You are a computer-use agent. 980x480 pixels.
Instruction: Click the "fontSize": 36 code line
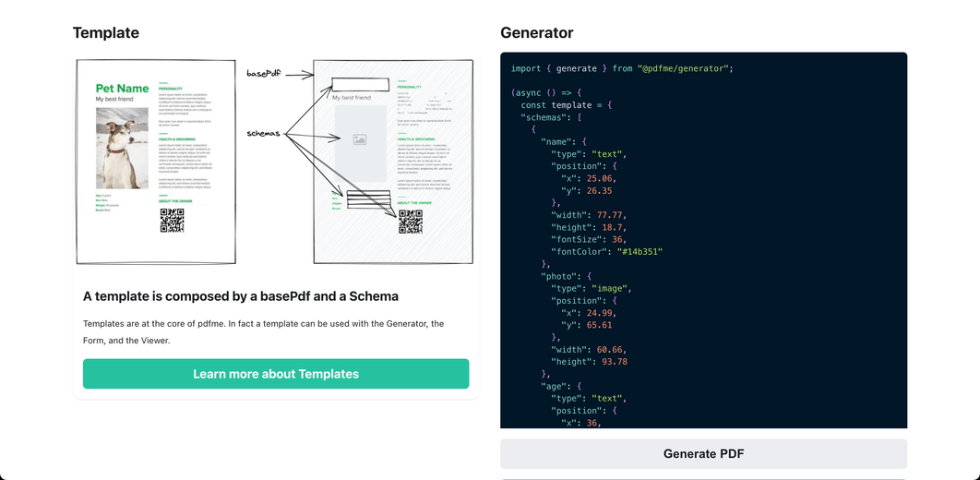click(x=589, y=239)
